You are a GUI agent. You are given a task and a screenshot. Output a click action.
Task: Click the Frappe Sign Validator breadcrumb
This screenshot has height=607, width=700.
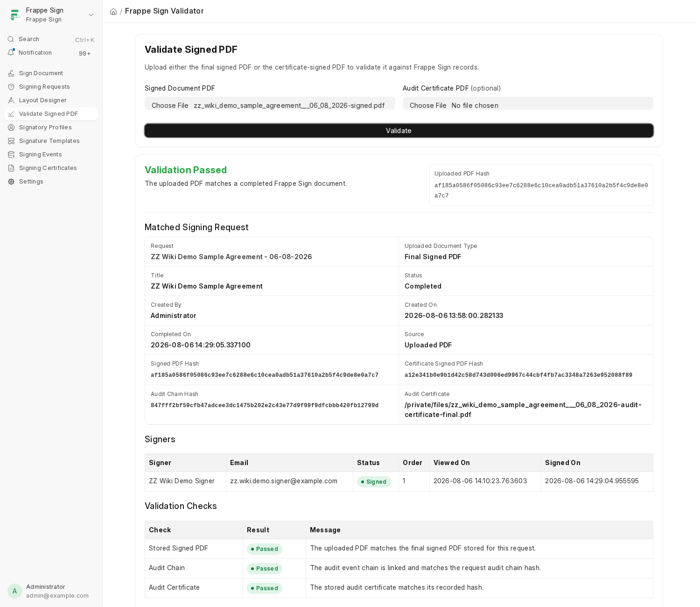pyautogui.click(x=164, y=11)
